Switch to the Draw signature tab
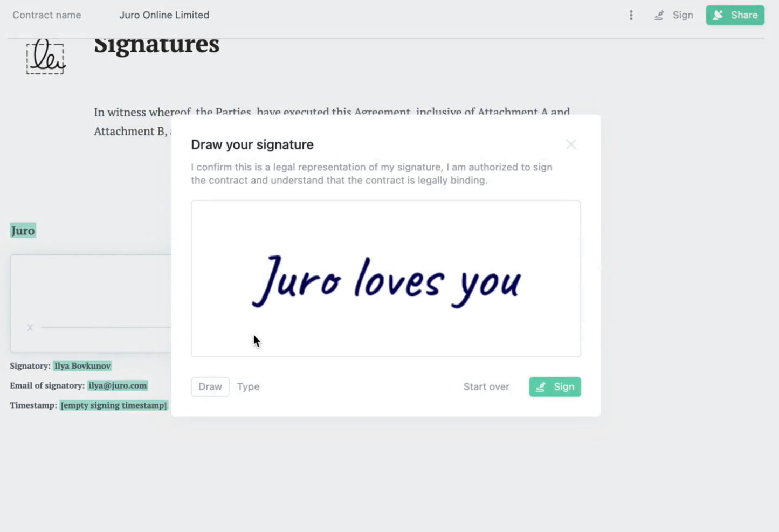This screenshot has height=532, width=779. 210,386
